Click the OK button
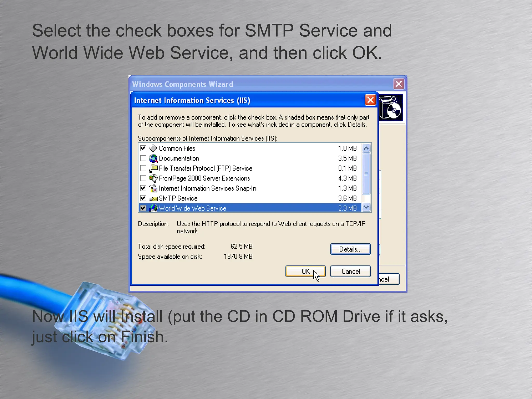 click(305, 271)
